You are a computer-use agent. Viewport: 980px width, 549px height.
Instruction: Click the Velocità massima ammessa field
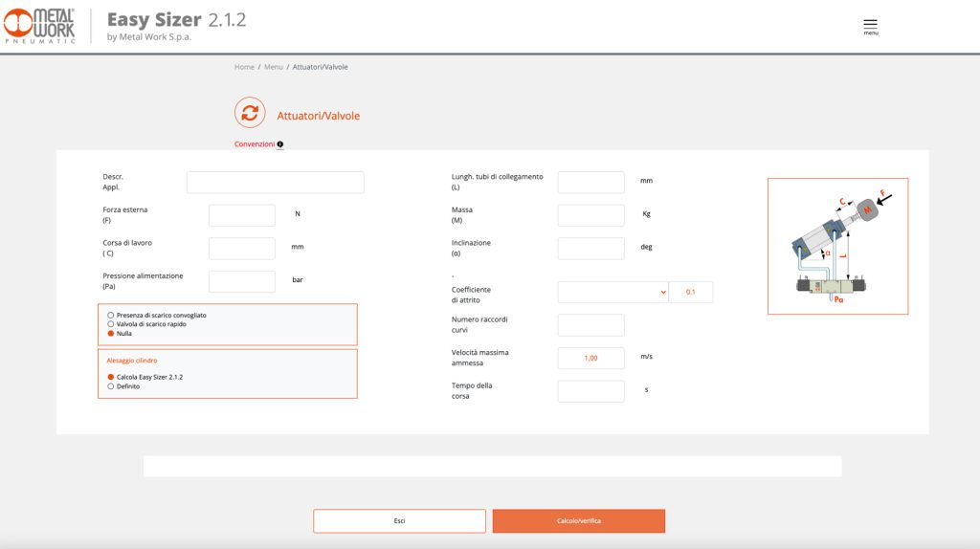pos(590,359)
